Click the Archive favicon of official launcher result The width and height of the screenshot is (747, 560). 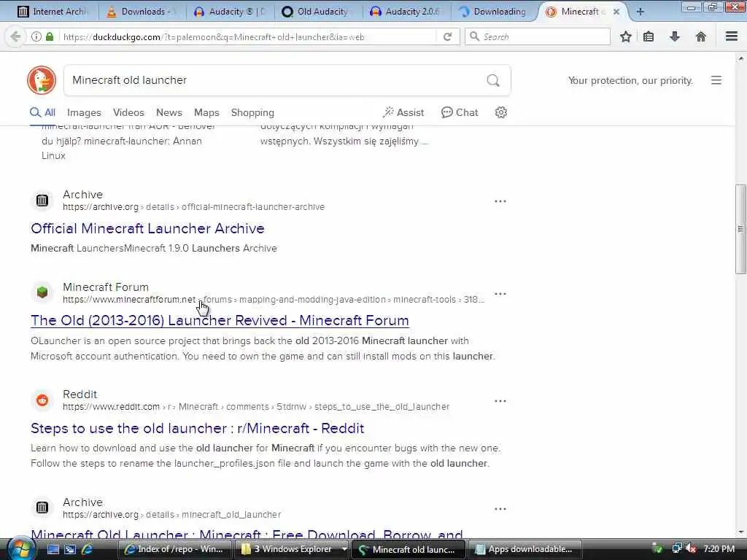(42, 201)
